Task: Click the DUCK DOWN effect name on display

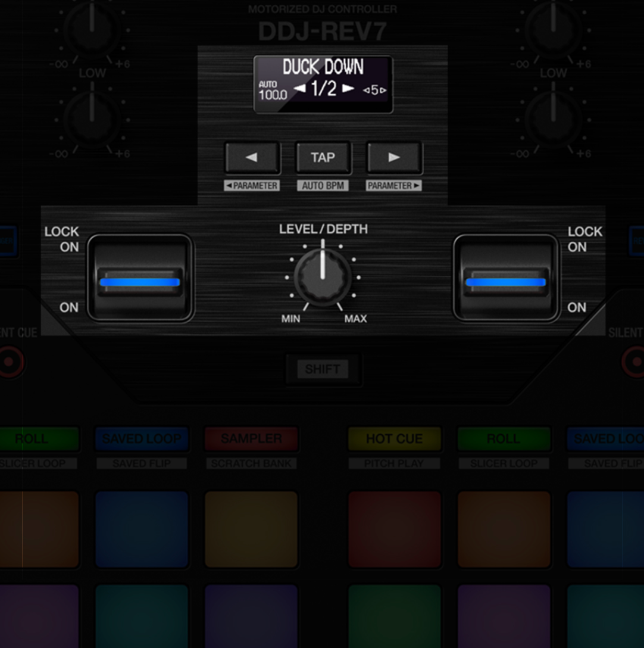Action: click(x=323, y=67)
